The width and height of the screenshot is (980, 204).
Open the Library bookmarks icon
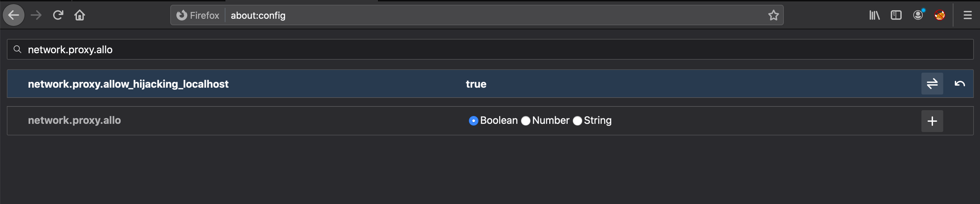click(874, 15)
